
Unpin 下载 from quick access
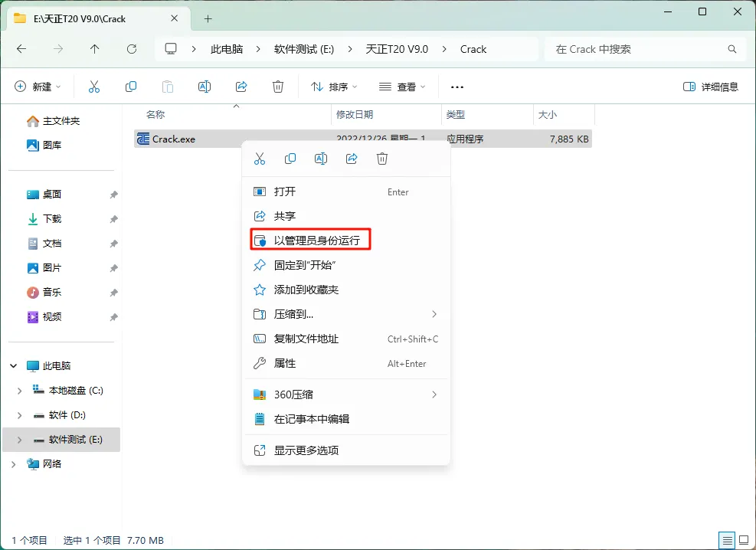[x=114, y=219]
